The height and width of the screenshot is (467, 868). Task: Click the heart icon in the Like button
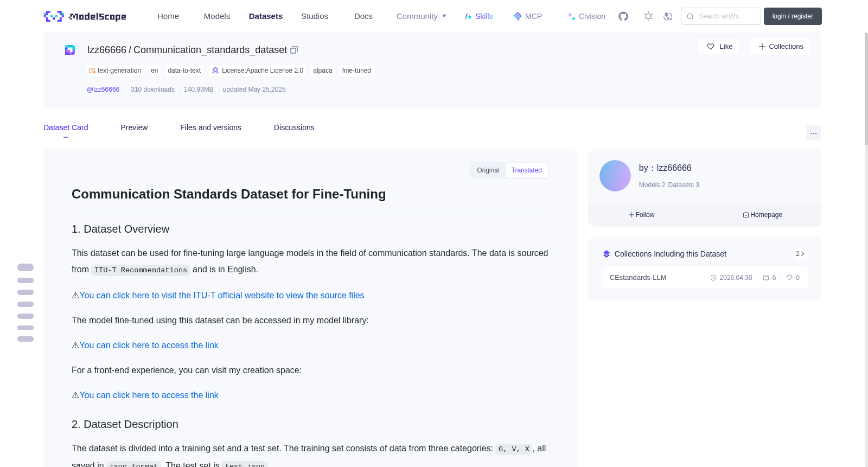(x=711, y=47)
